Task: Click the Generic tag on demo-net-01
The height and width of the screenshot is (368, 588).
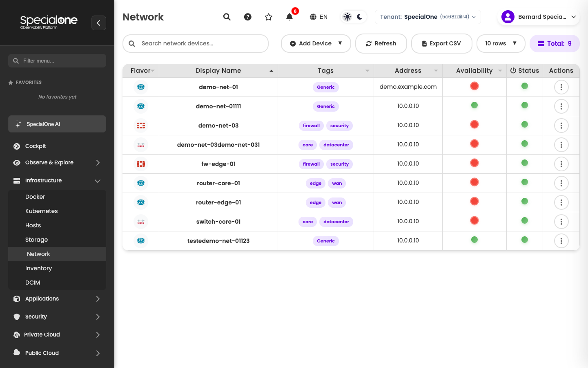Action: click(326, 87)
